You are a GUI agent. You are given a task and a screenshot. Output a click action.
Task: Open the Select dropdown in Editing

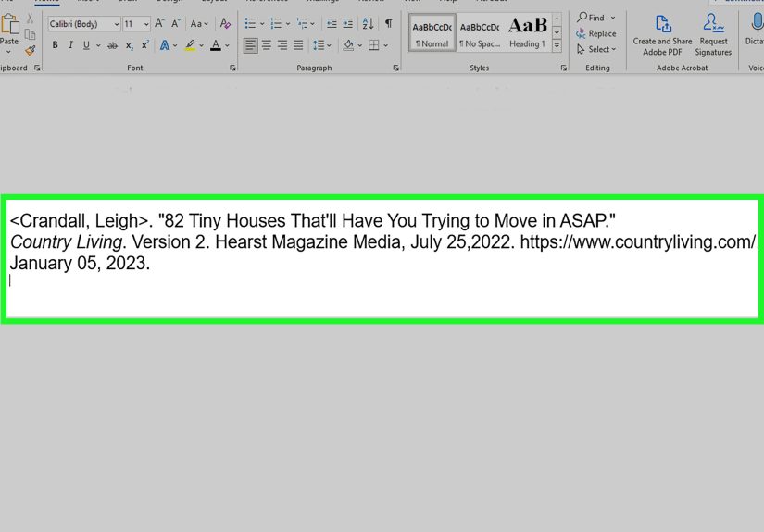(x=596, y=49)
